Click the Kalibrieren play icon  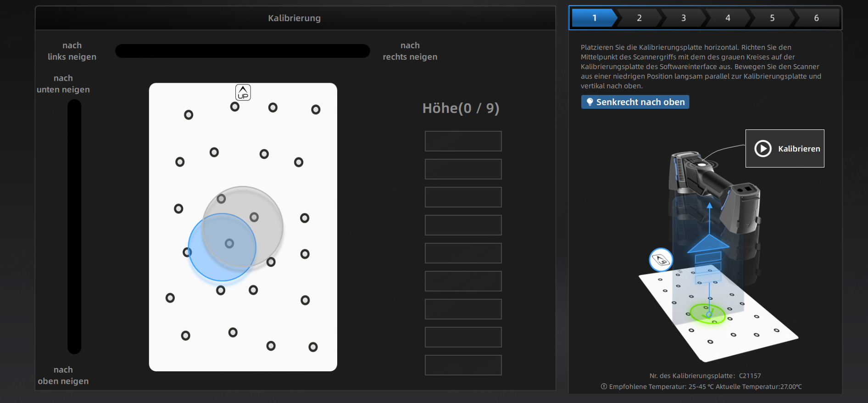click(763, 149)
